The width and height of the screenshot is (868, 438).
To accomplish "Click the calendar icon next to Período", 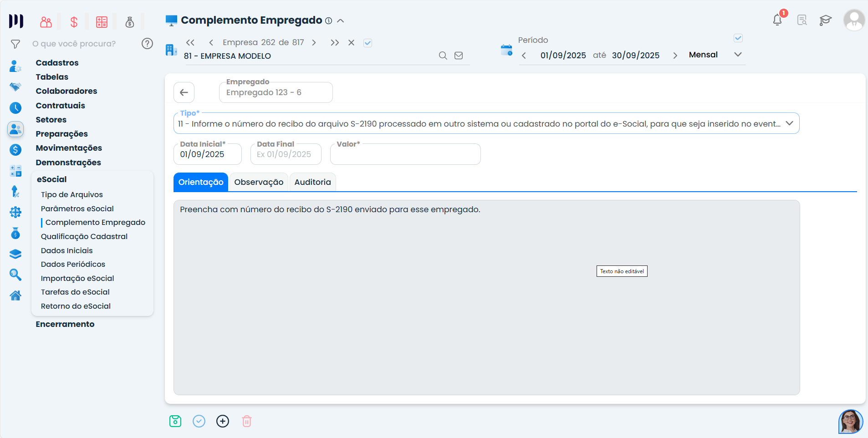I will (506, 50).
